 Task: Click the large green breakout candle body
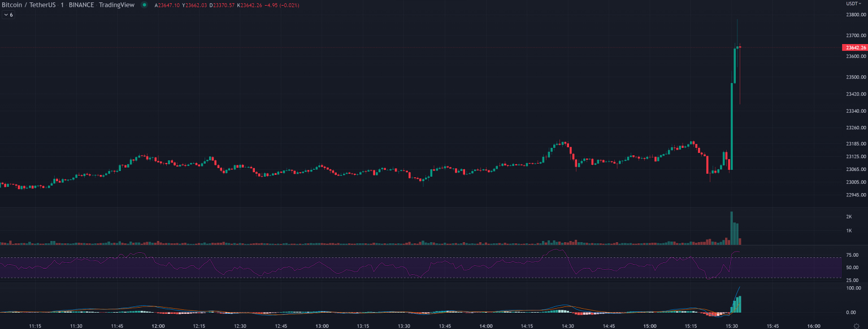click(x=731, y=124)
